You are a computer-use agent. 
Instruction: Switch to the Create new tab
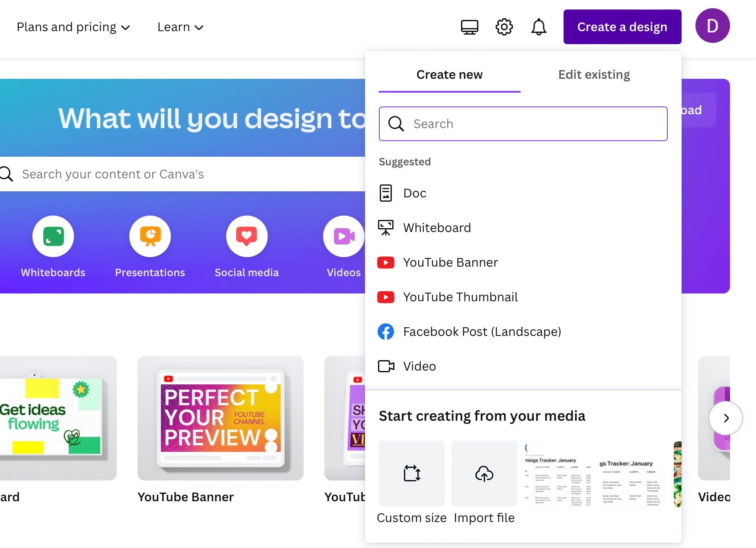click(449, 74)
